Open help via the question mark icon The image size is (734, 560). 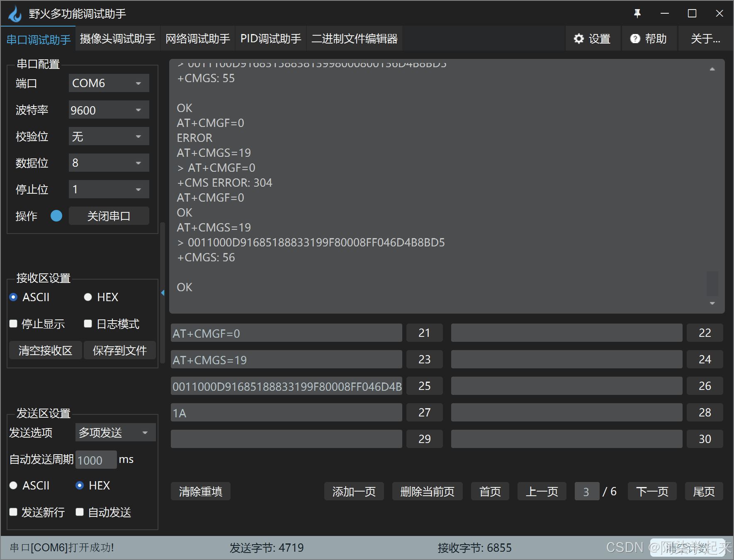635,39
